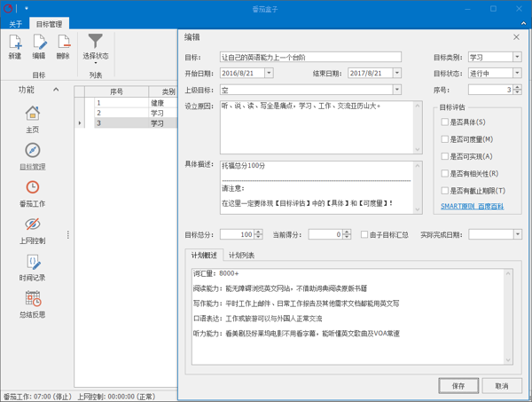Click the 编辑 (Edit) toolbar icon

(x=39, y=42)
